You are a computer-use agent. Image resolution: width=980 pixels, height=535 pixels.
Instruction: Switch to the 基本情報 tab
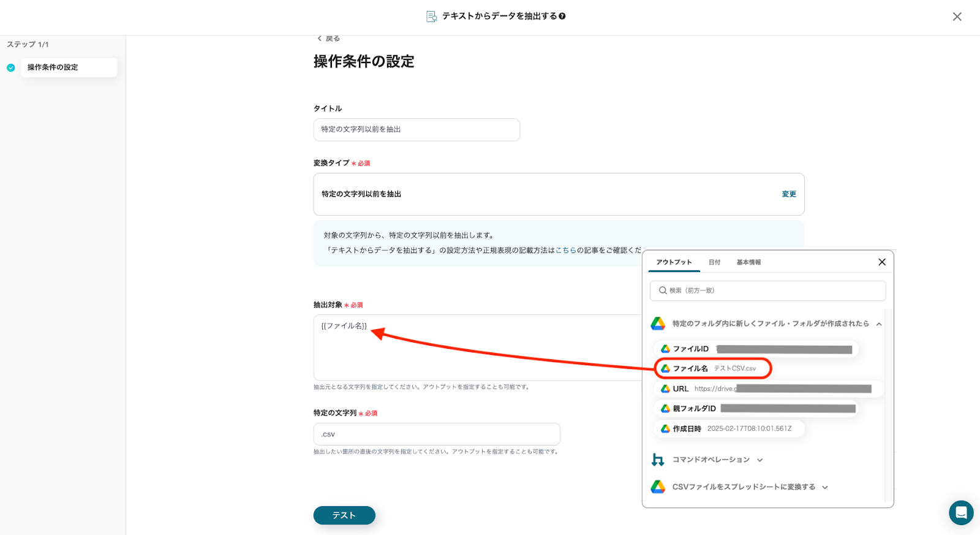click(748, 262)
